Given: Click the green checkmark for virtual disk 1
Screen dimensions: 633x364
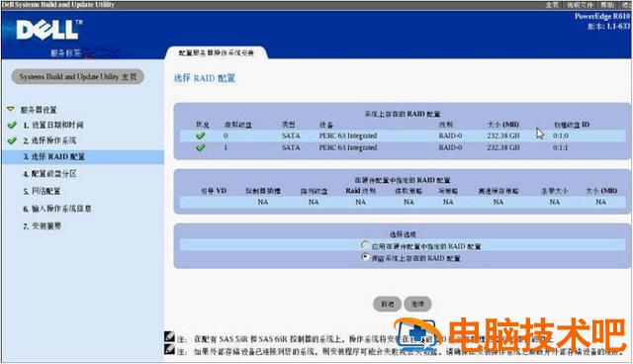Looking at the screenshot, I should [200, 147].
